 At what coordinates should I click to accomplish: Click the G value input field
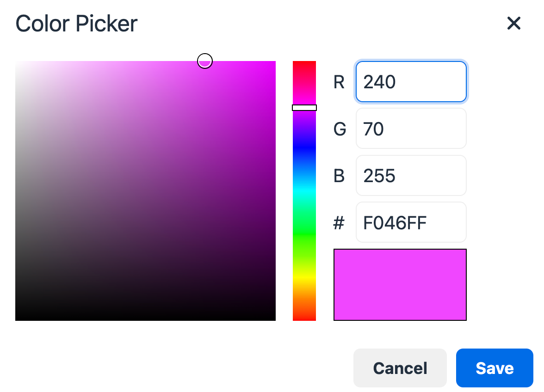pyautogui.click(x=411, y=129)
